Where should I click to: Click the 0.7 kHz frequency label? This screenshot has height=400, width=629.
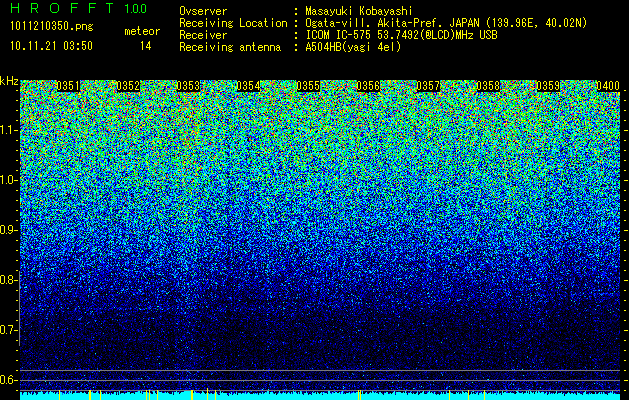click(x=8, y=330)
